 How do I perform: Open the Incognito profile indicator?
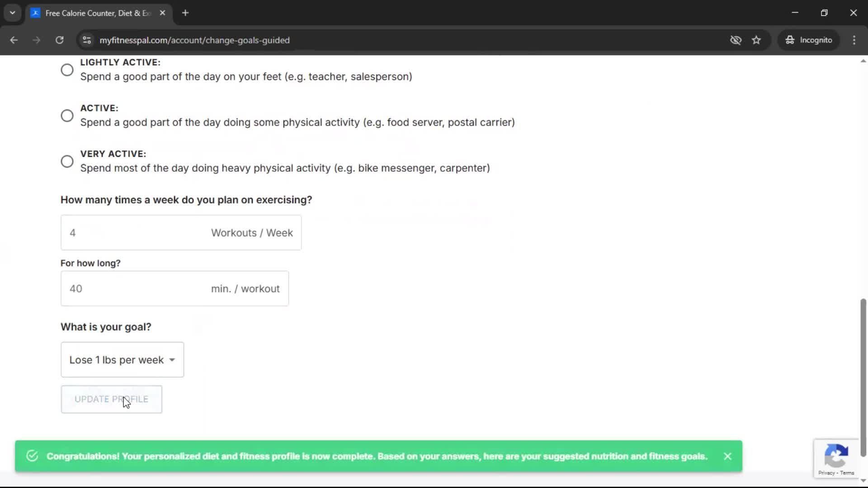[809, 40]
